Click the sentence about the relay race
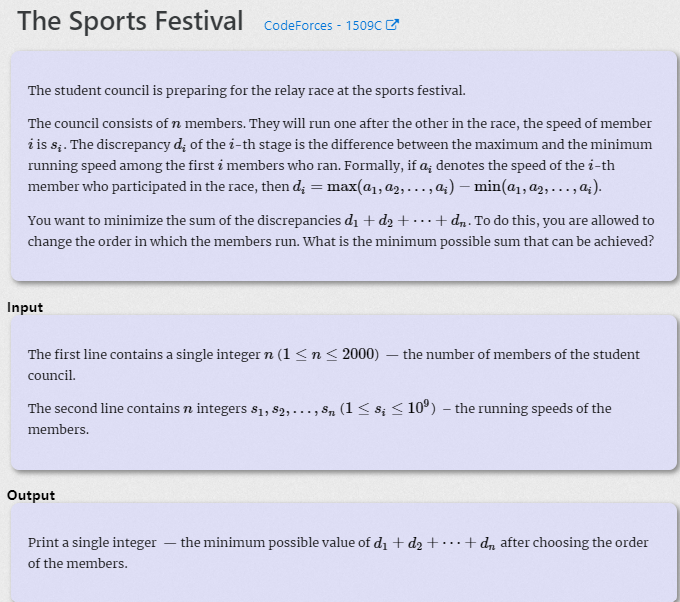680x602 pixels. pyautogui.click(x=246, y=90)
